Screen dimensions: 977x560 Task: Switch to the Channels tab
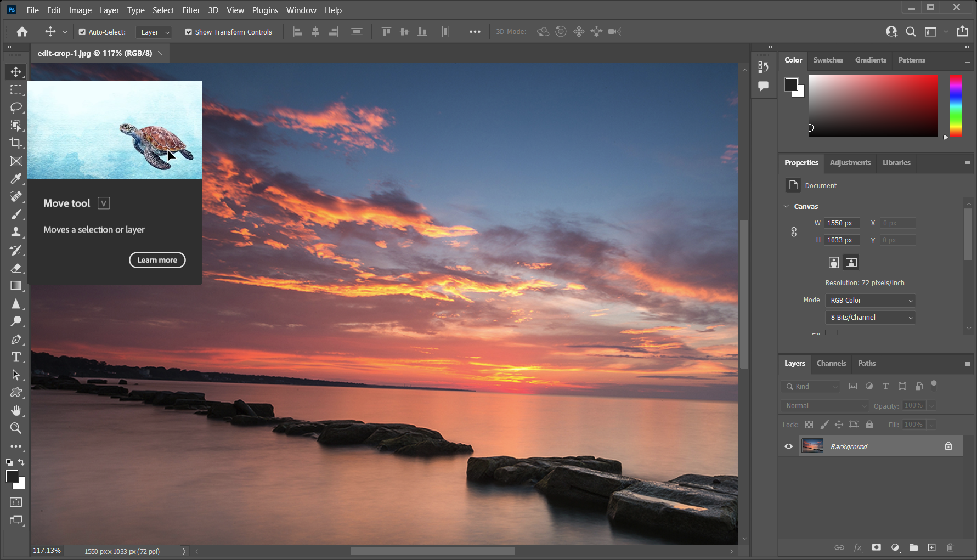tap(831, 363)
